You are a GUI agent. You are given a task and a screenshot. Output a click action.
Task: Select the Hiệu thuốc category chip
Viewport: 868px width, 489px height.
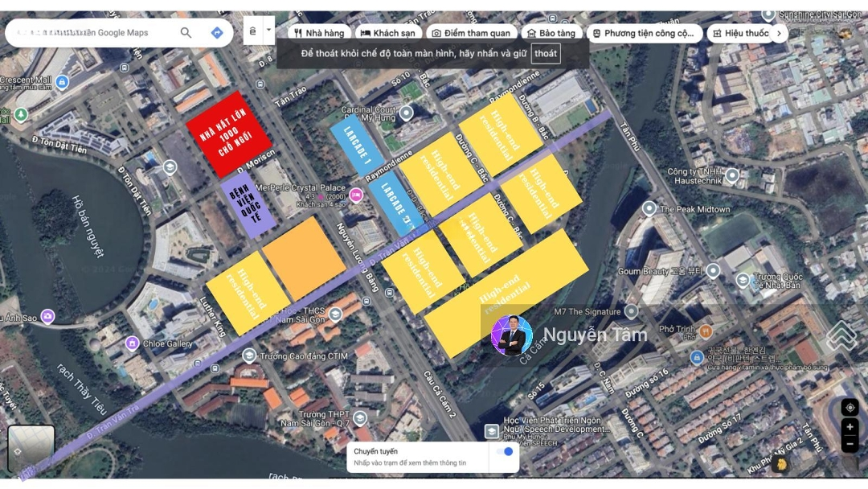740,33
